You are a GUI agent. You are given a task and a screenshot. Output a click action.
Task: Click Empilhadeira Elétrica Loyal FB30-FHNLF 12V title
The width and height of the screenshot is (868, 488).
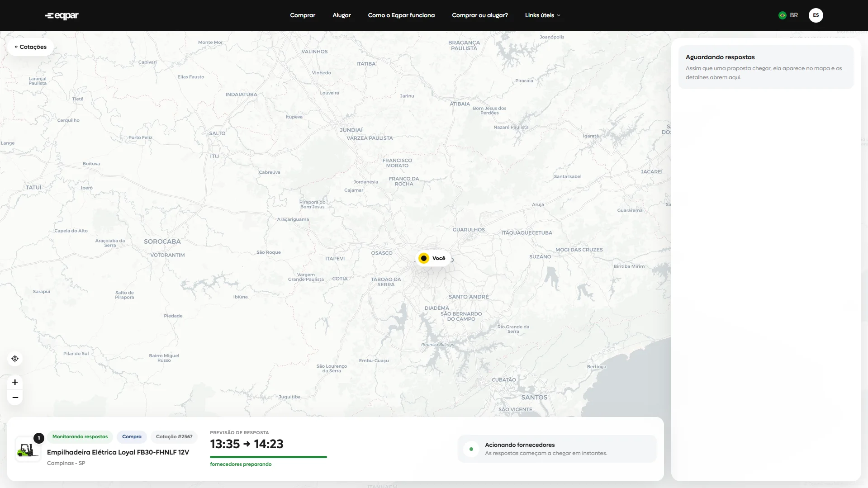point(118,452)
